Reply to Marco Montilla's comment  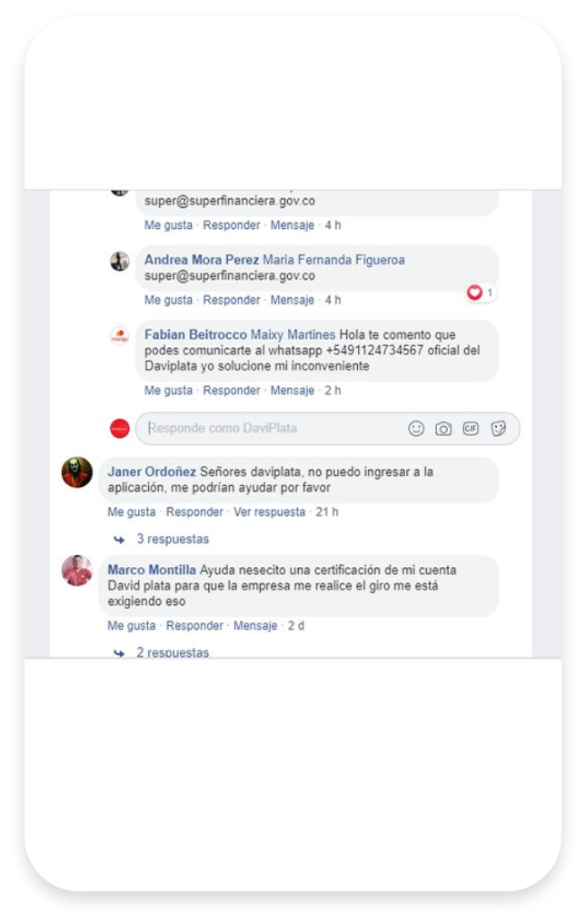(x=194, y=626)
